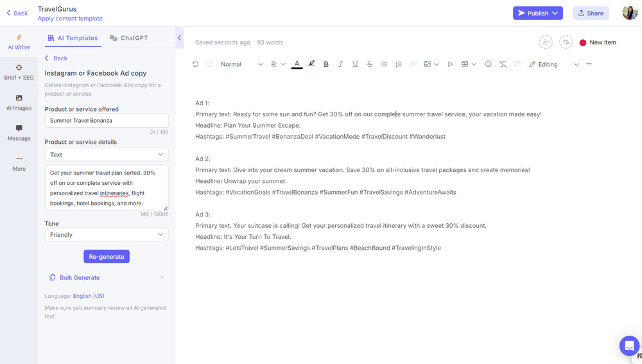Insert a bulleted list

point(384,64)
